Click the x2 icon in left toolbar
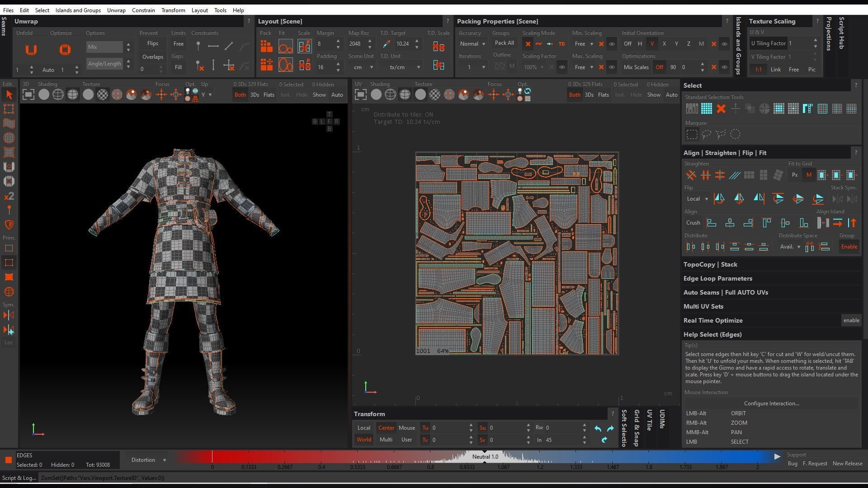This screenshot has width=868, height=488. pos(9,196)
